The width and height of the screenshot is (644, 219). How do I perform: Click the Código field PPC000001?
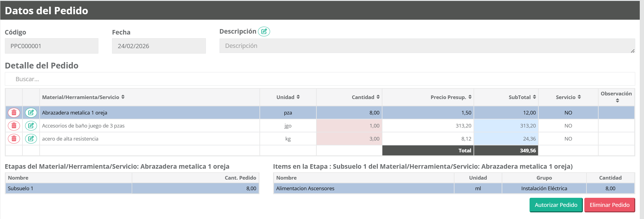coord(51,46)
